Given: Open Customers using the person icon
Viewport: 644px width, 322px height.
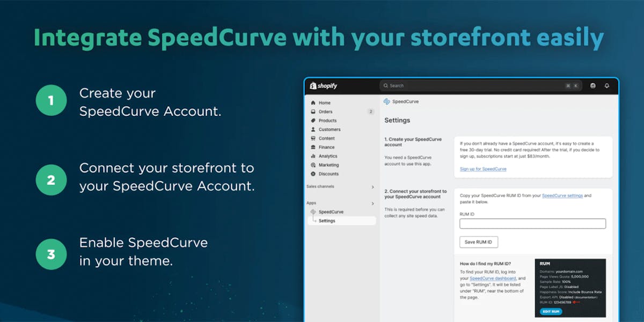Looking at the screenshot, I should pyautogui.click(x=313, y=129).
